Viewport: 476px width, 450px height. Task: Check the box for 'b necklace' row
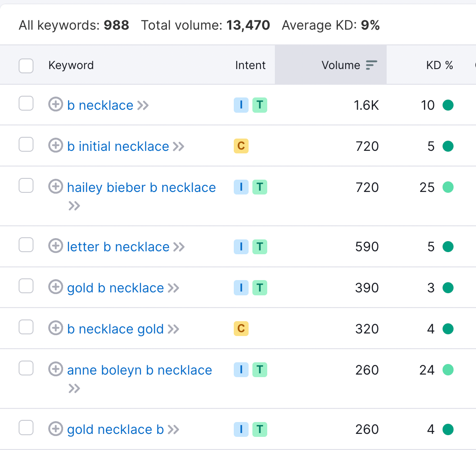(x=26, y=103)
